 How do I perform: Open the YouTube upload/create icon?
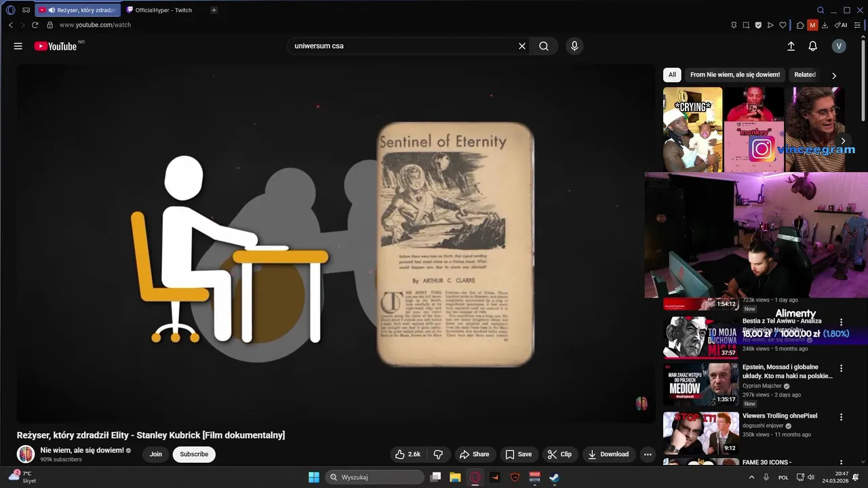(791, 46)
